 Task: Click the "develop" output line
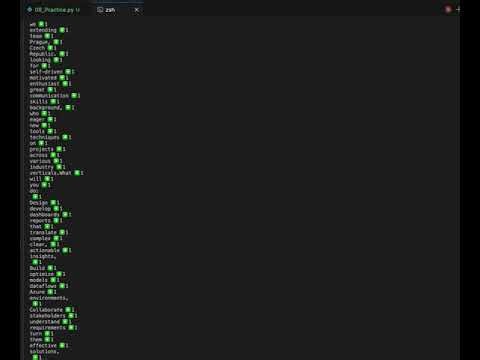coord(46,209)
